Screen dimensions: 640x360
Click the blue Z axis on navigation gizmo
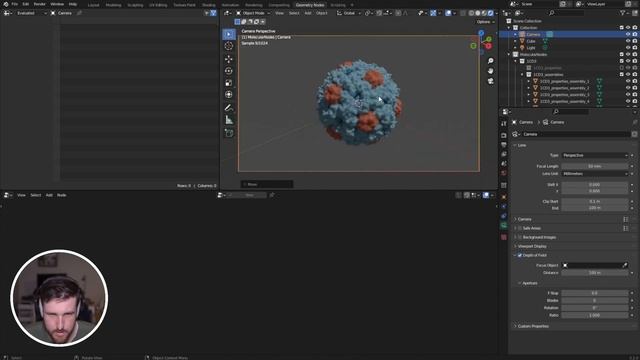[x=481, y=33]
